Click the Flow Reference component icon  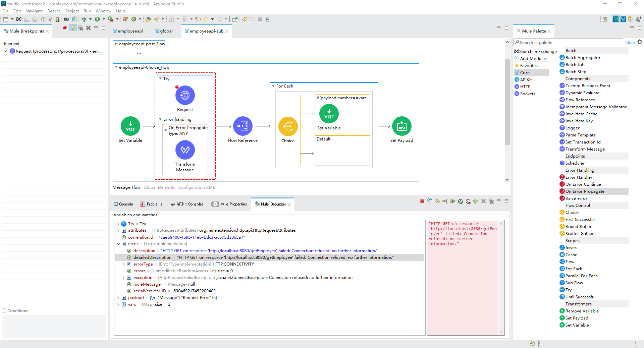pyautogui.click(x=243, y=126)
